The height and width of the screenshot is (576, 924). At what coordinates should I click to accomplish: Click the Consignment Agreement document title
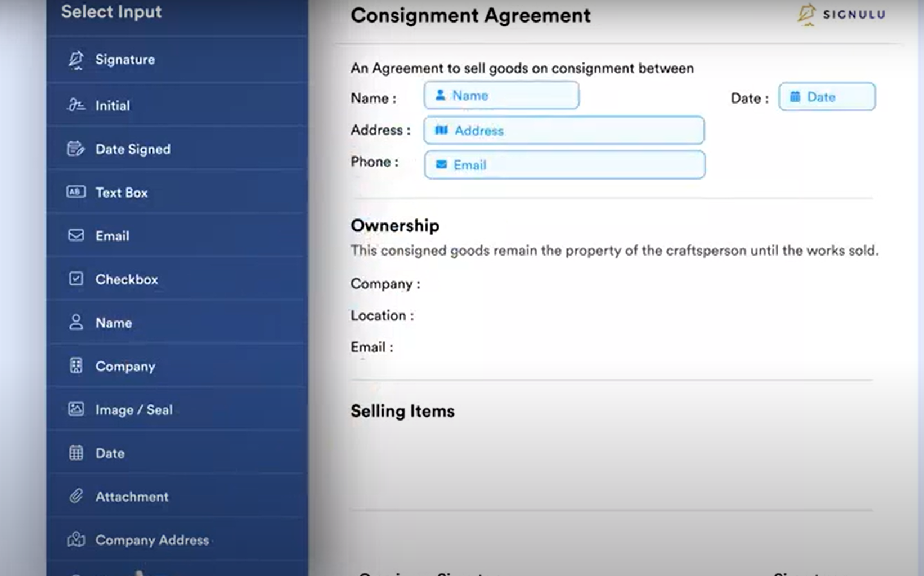pyautogui.click(x=470, y=16)
